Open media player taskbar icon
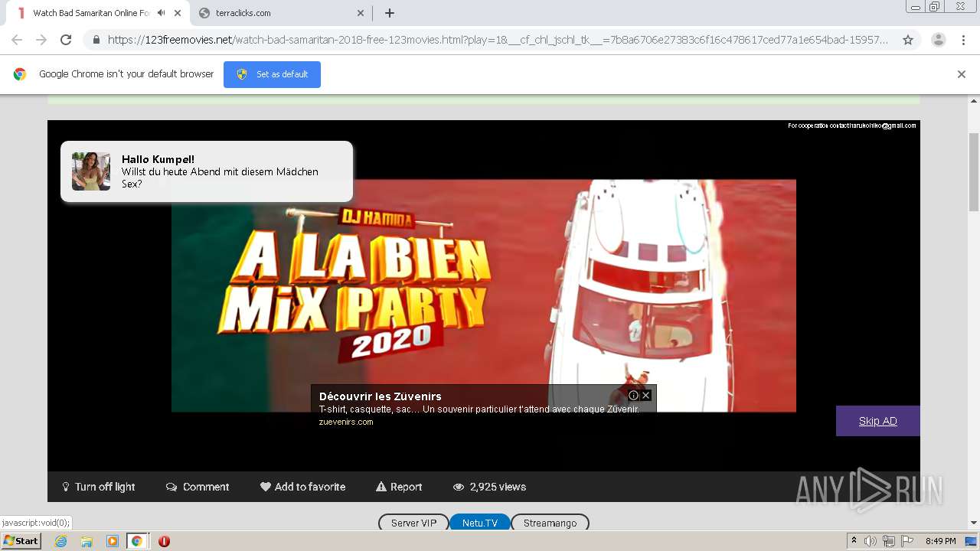 (x=113, y=541)
